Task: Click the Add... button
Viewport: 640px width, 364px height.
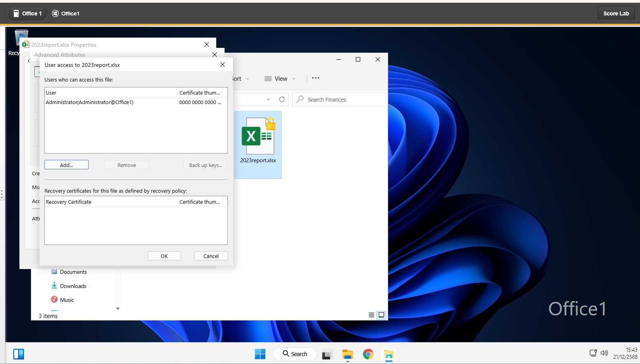Action: point(67,165)
